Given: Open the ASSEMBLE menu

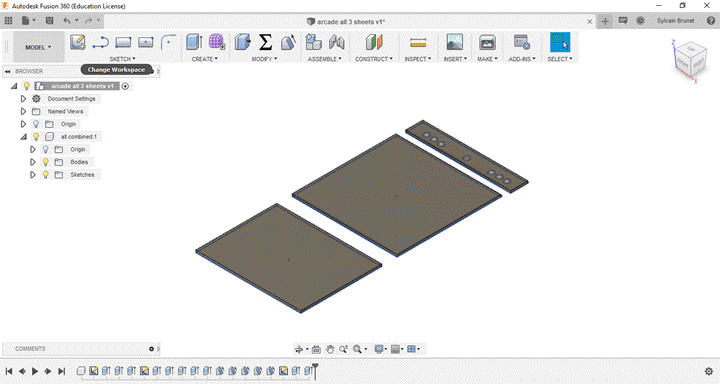Looking at the screenshot, I should pyautogui.click(x=325, y=59).
